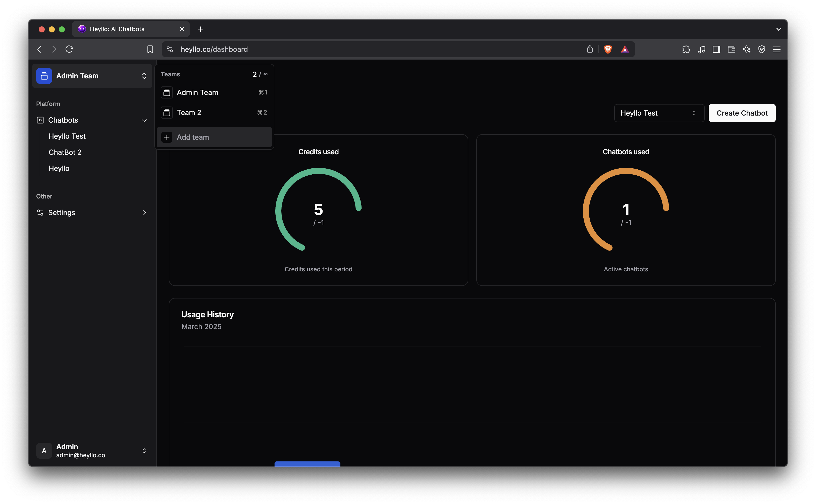Open Brave Shields lion icon
This screenshot has height=504, width=816.
608,49
